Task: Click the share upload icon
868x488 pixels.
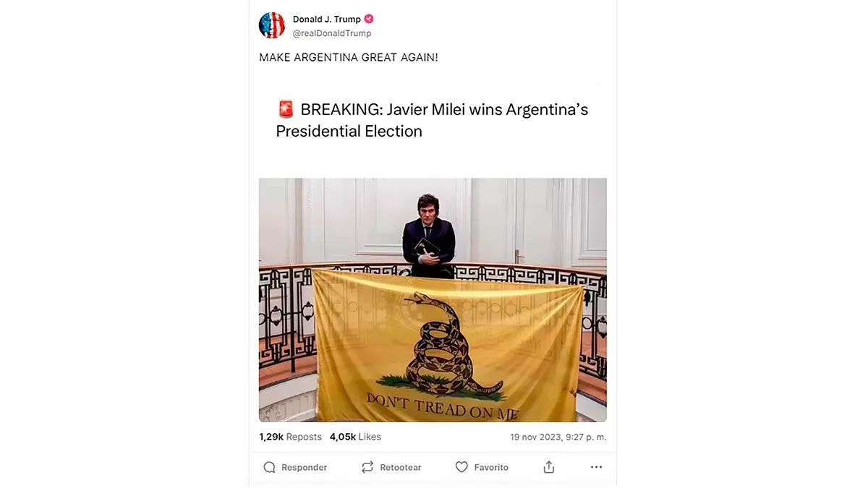Action: (549, 467)
